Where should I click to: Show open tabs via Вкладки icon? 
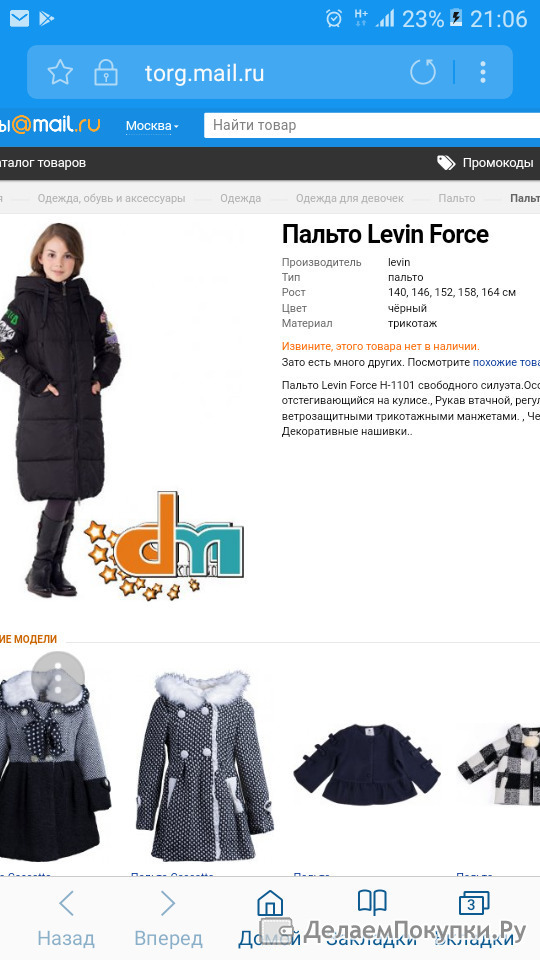click(474, 904)
